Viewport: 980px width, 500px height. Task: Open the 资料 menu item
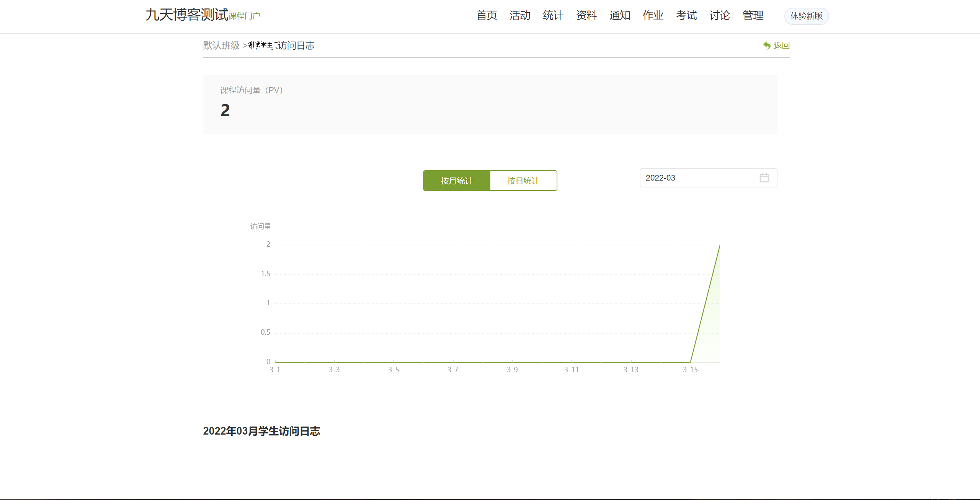[586, 15]
